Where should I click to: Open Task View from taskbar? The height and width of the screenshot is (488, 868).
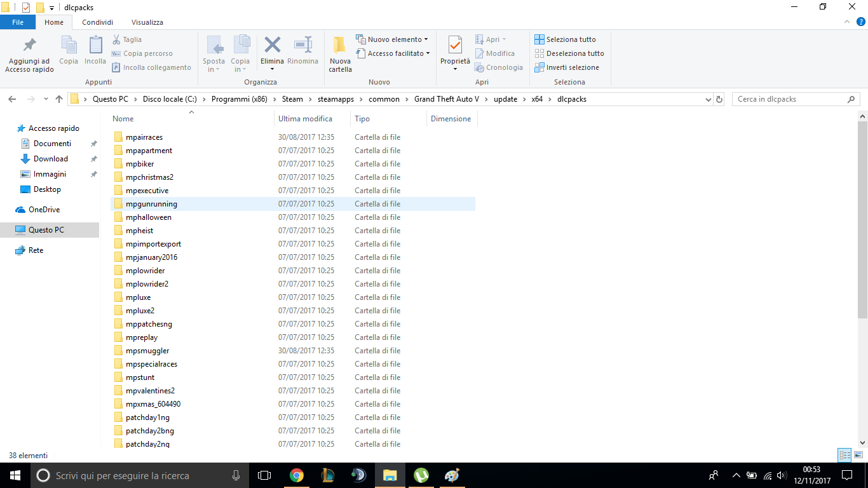[264, 475]
